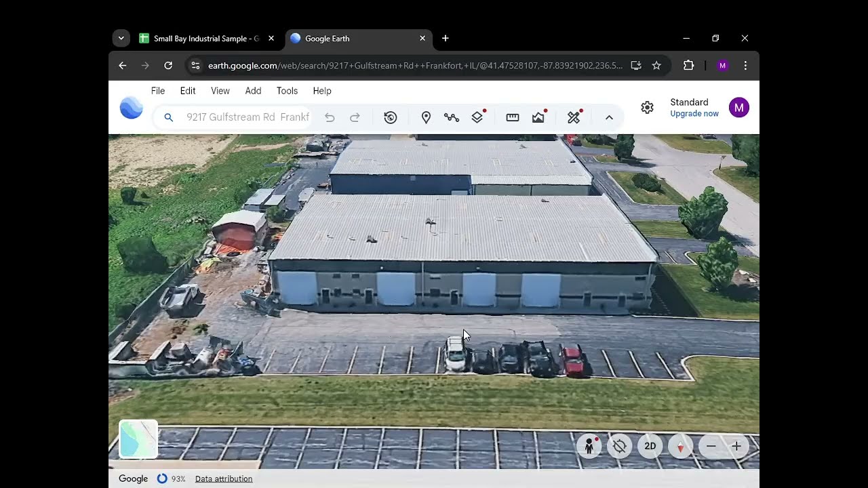The height and width of the screenshot is (488, 868).
Task: Redo the last action
Action: [355, 117]
